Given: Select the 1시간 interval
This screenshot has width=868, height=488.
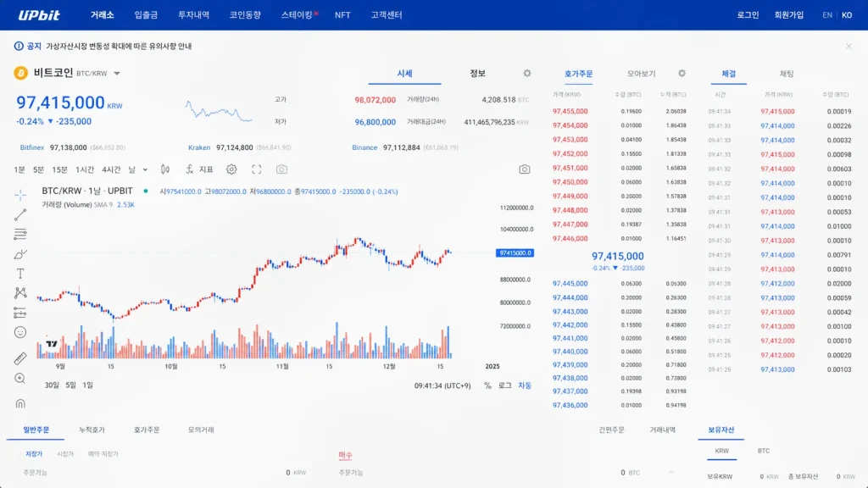Looking at the screenshot, I should (x=85, y=169).
